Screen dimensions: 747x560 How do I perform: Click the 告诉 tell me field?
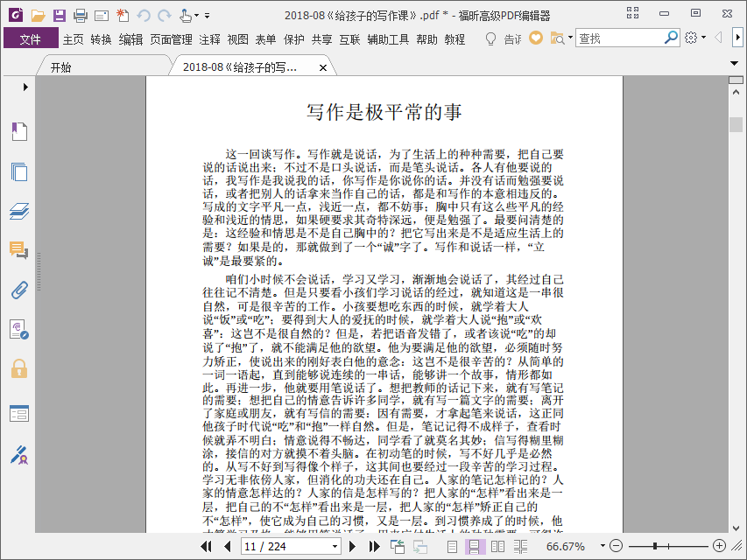[512, 39]
